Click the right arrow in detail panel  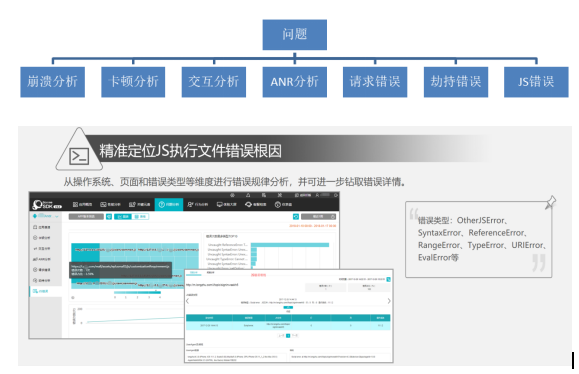click(x=389, y=301)
